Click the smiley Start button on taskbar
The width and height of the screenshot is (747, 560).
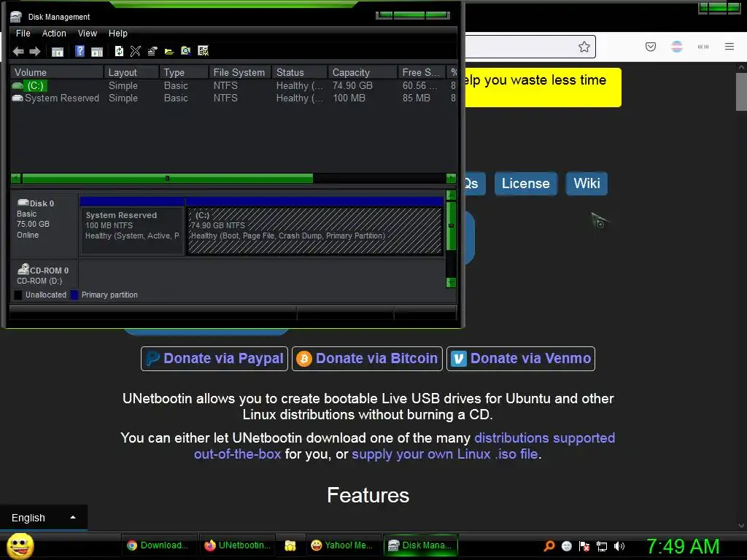[20, 545]
